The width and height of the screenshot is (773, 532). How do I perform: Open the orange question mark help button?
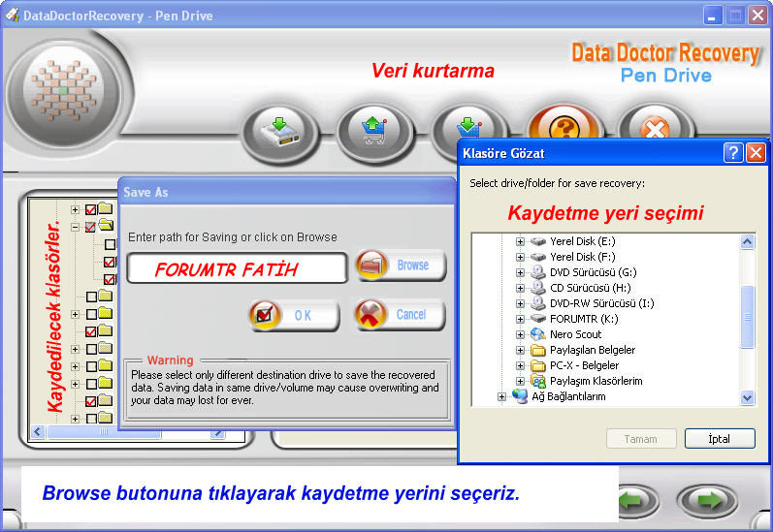[x=565, y=123]
